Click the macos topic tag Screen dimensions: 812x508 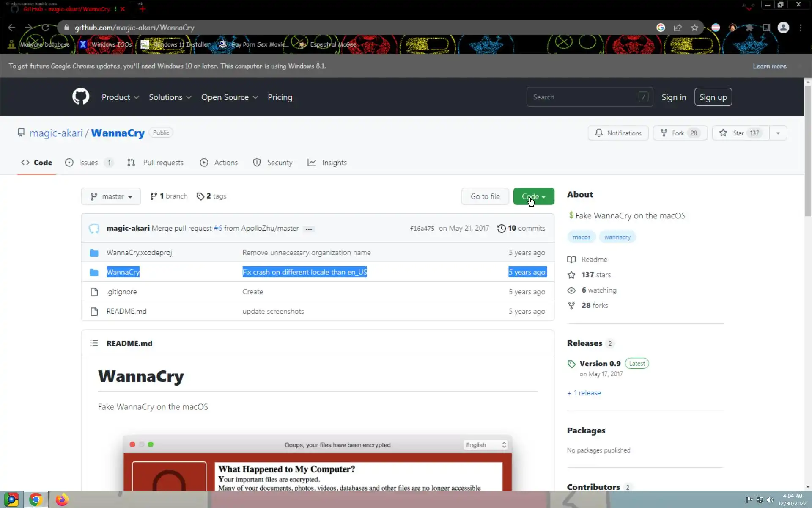581,237
